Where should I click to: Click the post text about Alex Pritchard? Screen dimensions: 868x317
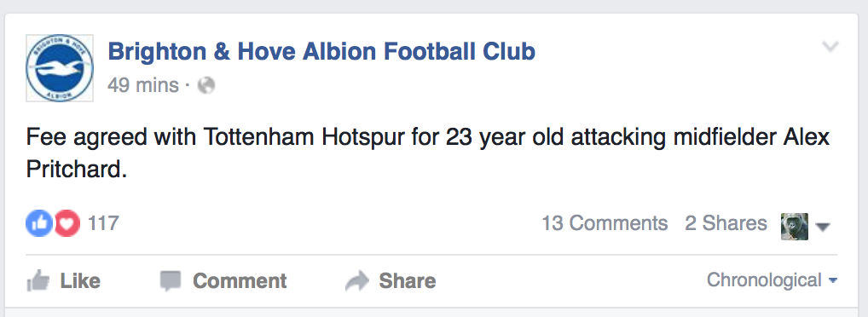click(x=428, y=153)
